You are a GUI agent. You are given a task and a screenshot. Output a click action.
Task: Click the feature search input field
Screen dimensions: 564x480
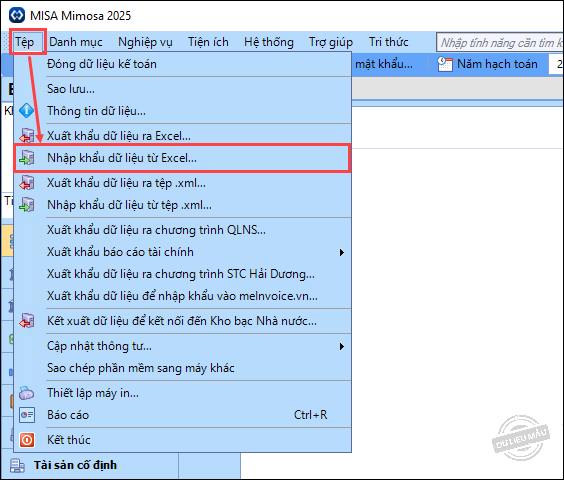[500, 43]
